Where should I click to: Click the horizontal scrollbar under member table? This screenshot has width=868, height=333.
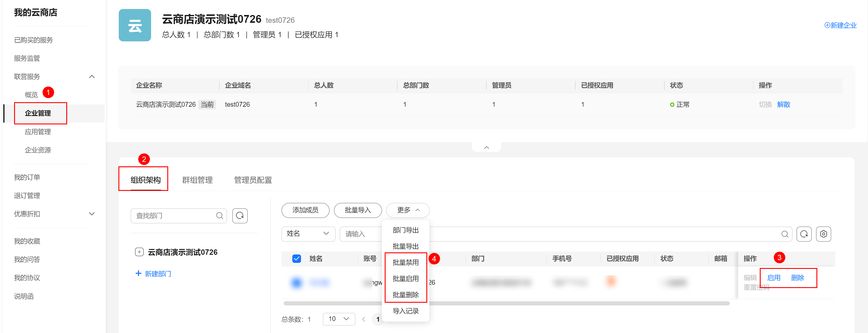506,303
